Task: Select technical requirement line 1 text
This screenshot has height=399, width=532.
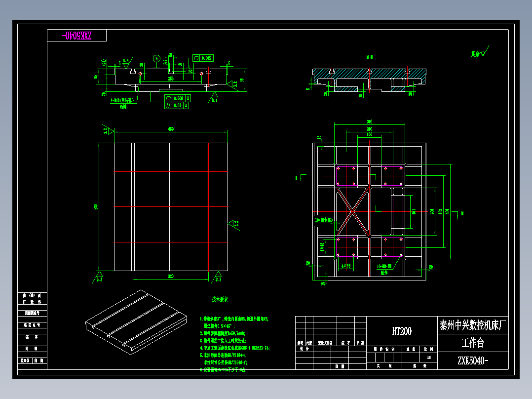Action: click(234, 319)
